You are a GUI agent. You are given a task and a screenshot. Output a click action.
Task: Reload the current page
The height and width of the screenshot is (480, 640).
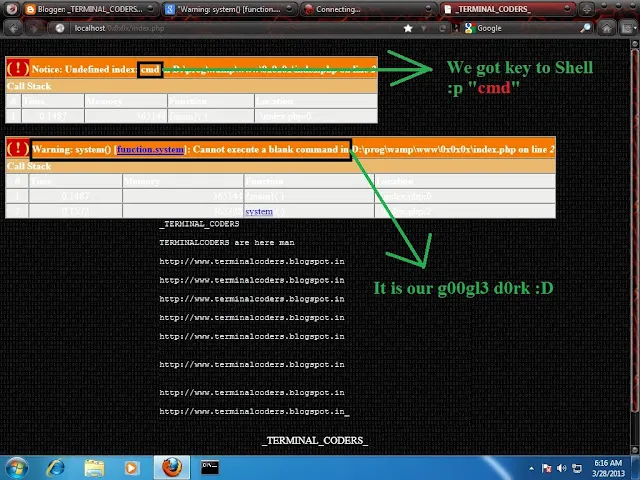pyautogui.click(x=442, y=28)
